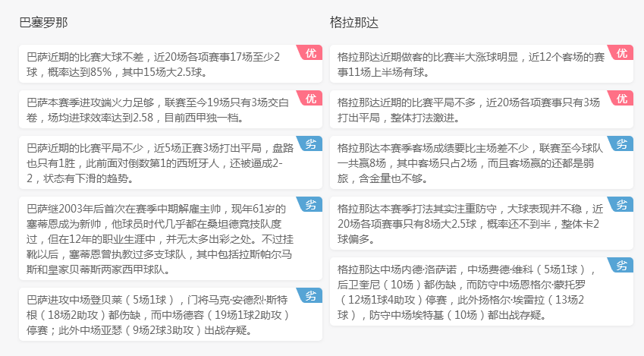Open the card 巴萨近期的比赛平局不少

(x=171, y=162)
